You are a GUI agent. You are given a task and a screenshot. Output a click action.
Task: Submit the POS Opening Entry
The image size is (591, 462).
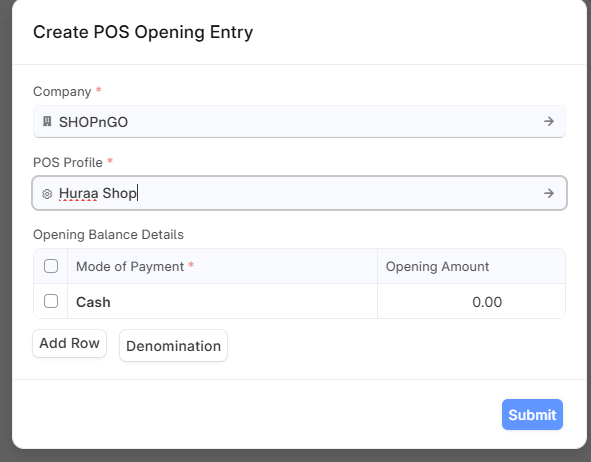532,415
